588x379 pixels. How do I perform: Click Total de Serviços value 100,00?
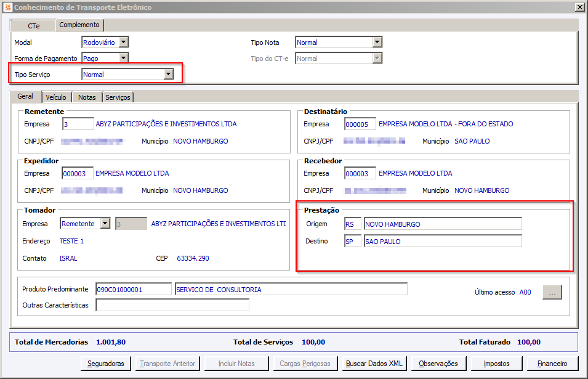pos(313,342)
